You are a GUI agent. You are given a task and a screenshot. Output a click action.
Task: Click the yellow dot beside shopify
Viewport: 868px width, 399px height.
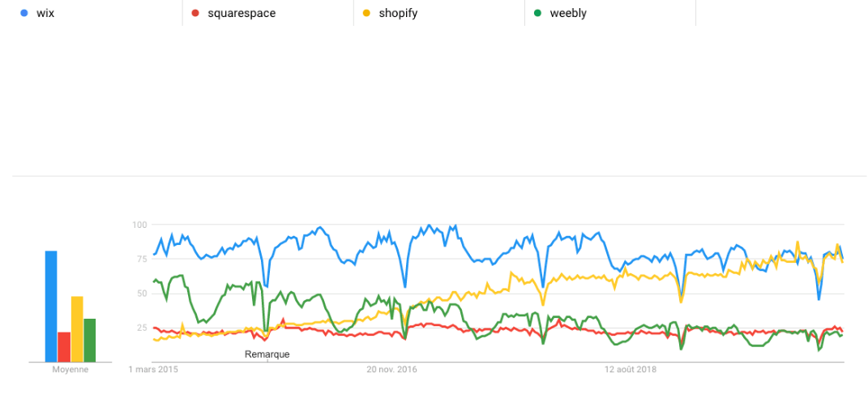coord(366,13)
